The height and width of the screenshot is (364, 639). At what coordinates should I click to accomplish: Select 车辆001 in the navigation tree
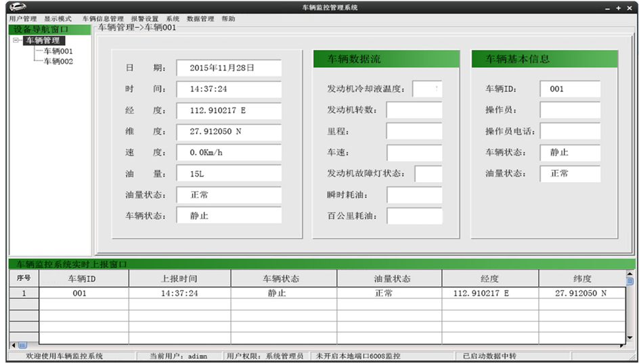pyautogui.click(x=58, y=51)
